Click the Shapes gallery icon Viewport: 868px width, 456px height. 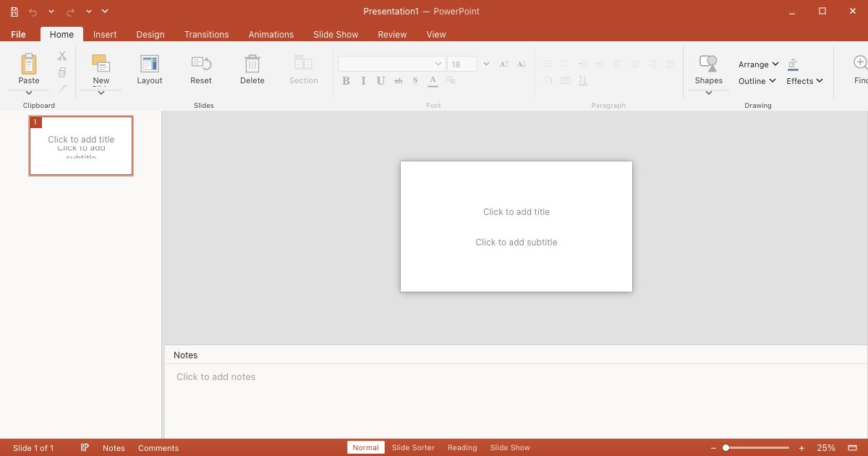pyautogui.click(x=708, y=63)
